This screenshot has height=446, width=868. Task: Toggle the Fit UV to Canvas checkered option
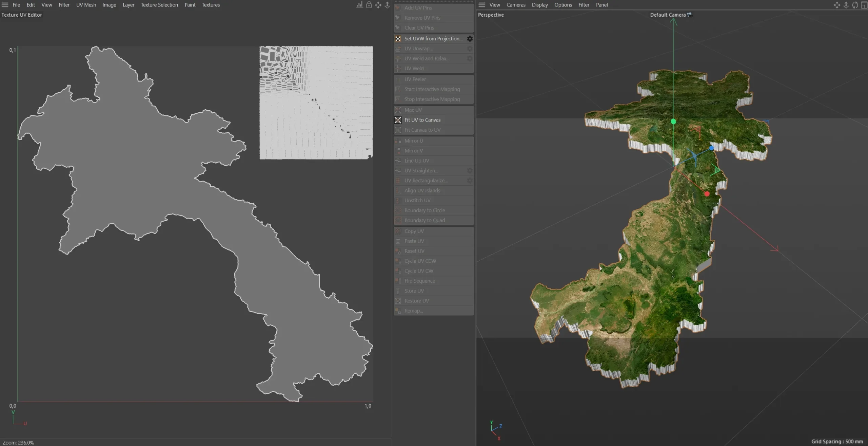tap(397, 120)
